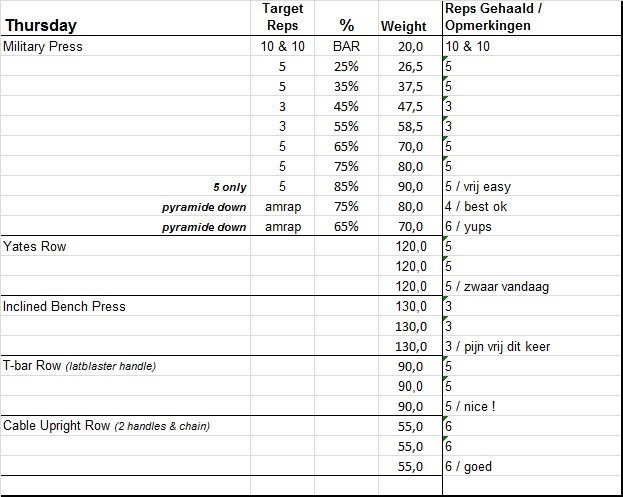This screenshot has width=623, height=497.
Task: Click the Target Reps column header
Action: coord(281,16)
